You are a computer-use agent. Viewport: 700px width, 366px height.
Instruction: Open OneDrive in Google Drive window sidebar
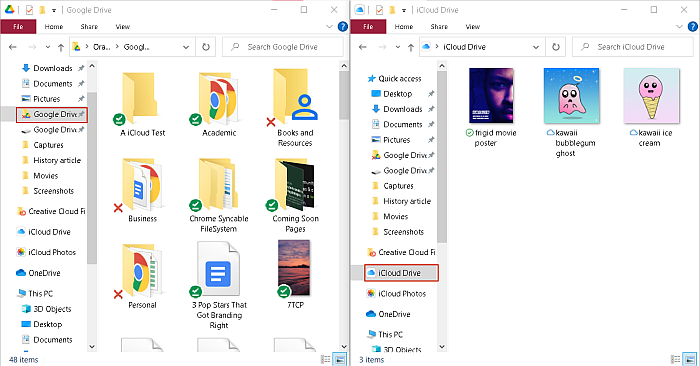pos(38,273)
